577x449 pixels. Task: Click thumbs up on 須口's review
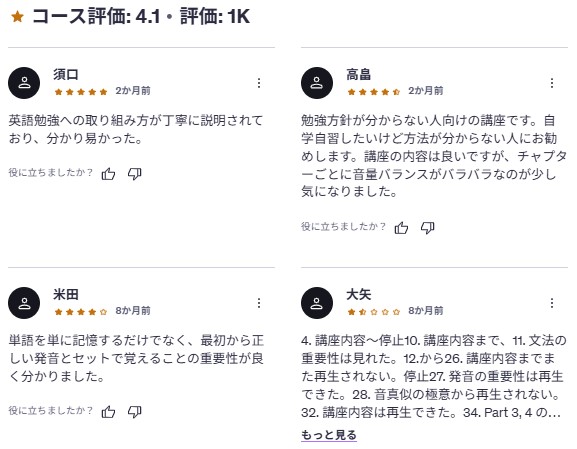point(108,173)
